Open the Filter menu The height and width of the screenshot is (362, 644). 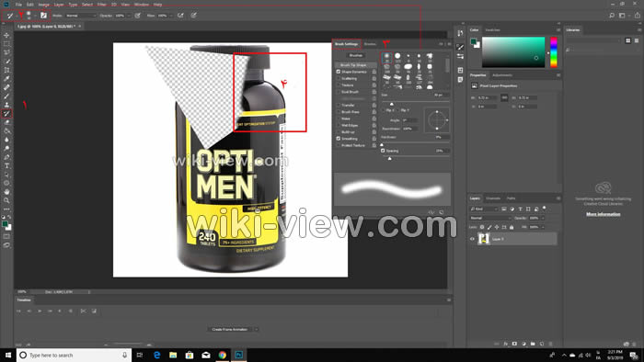point(102,5)
